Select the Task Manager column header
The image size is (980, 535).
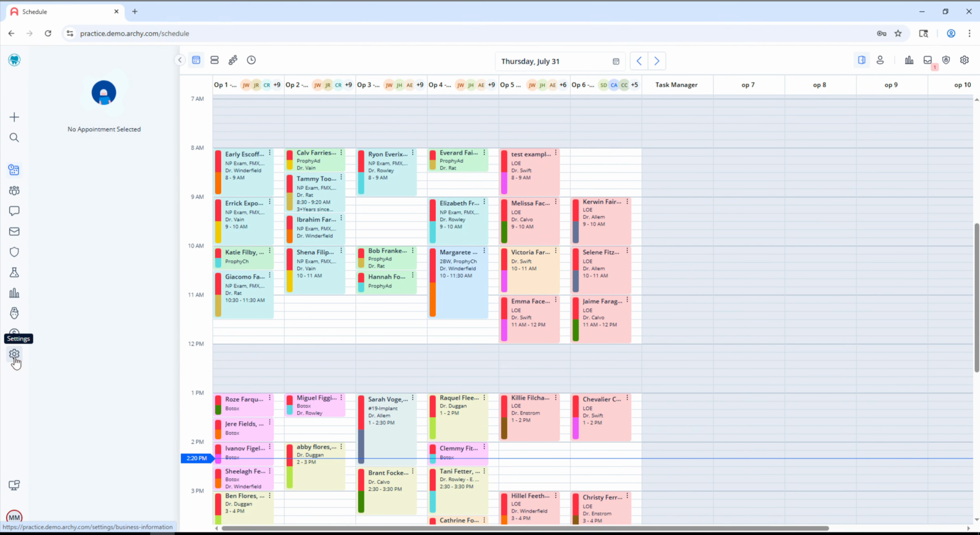(676, 85)
